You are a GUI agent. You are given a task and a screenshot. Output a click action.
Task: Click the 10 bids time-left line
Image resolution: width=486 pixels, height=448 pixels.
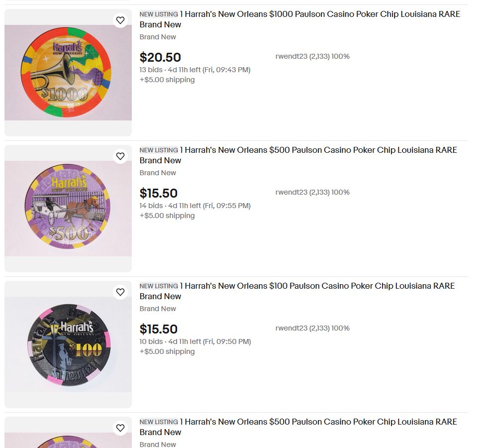tap(195, 342)
